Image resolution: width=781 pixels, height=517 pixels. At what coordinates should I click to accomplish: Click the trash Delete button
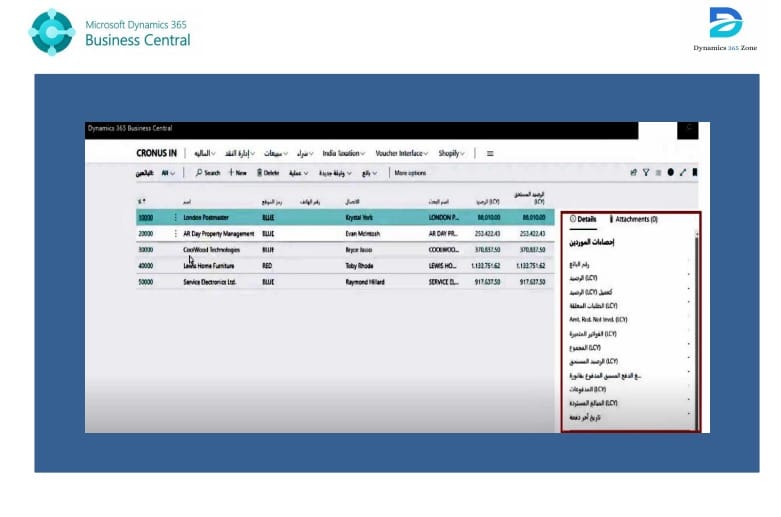tap(268, 173)
